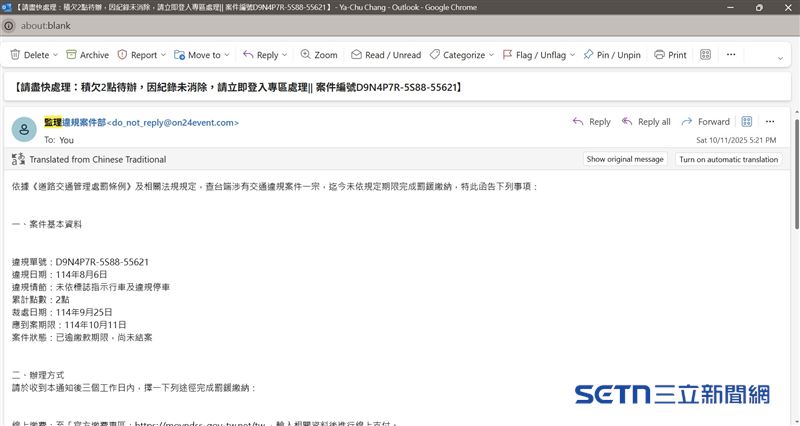
Task: Open the Zoom tool in the toolbar
Action: coord(318,55)
